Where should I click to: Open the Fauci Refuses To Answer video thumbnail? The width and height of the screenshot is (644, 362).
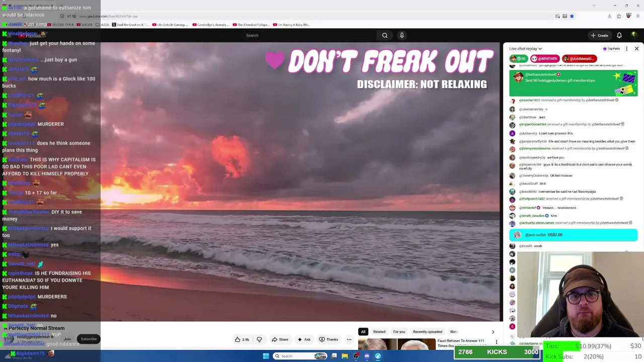397,344
